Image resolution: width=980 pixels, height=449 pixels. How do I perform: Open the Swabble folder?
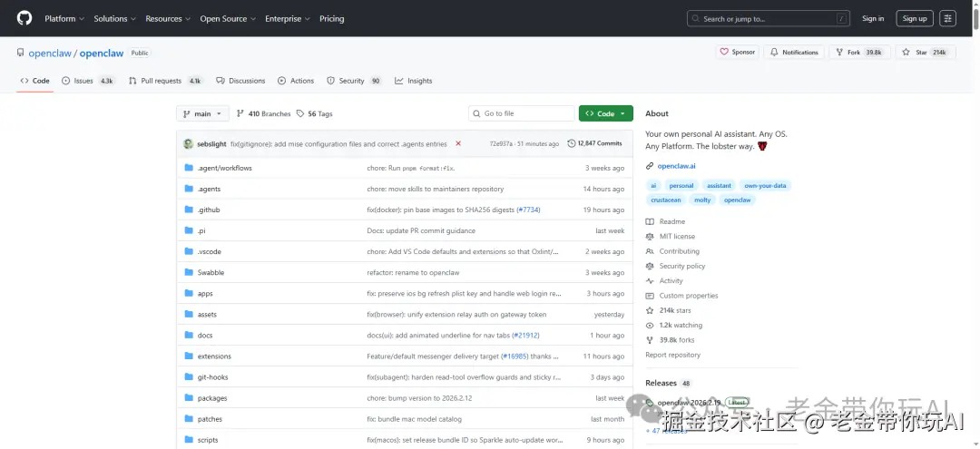coord(211,273)
